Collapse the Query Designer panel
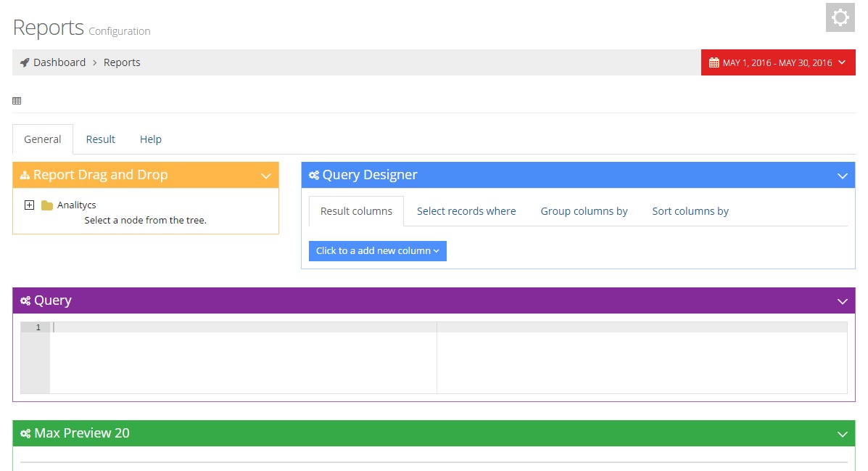Viewport: 868px width, 471px height. tap(842, 176)
